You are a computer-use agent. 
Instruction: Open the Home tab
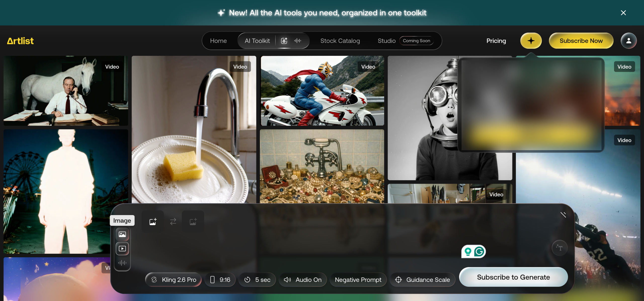point(218,41)
